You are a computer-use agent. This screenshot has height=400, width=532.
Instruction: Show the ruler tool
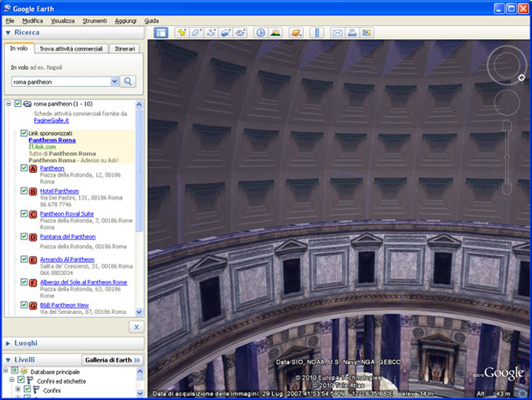[x=317, y=33]
